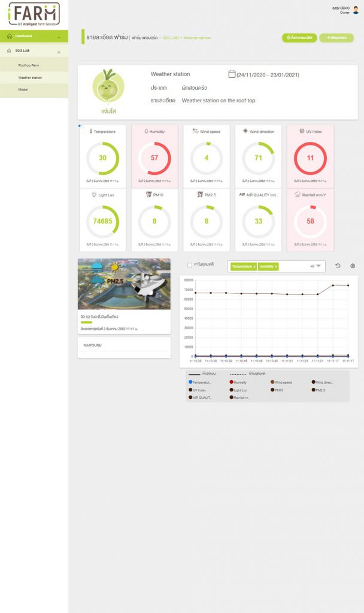Open the calendar date range picker
The image size is (364, 613).
(x=232, y=74)
